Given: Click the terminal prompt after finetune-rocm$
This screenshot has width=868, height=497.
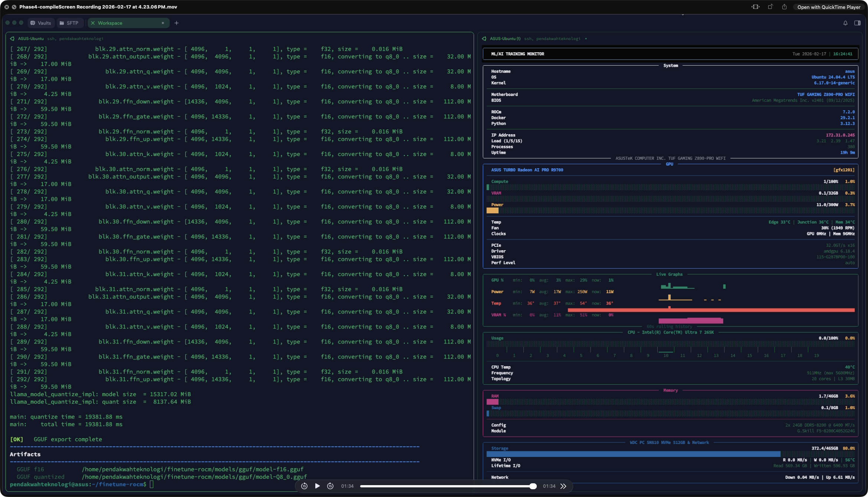Looking at the screenshot, I should click(152, 484).
